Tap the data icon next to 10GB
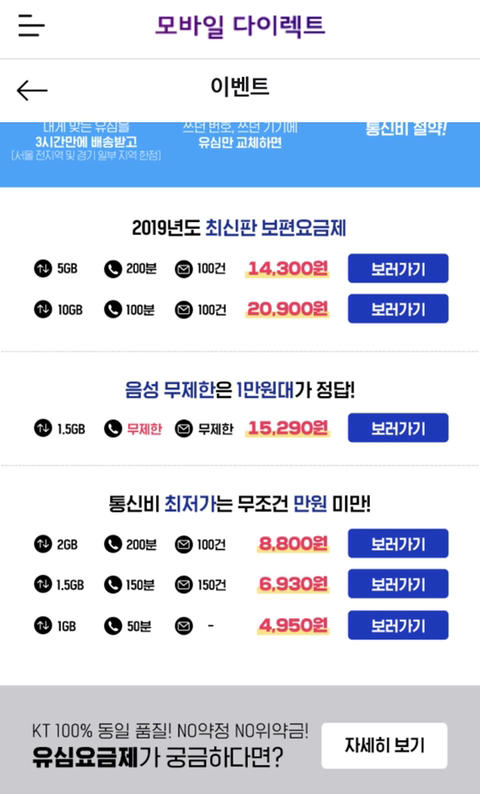 point(43,309)
